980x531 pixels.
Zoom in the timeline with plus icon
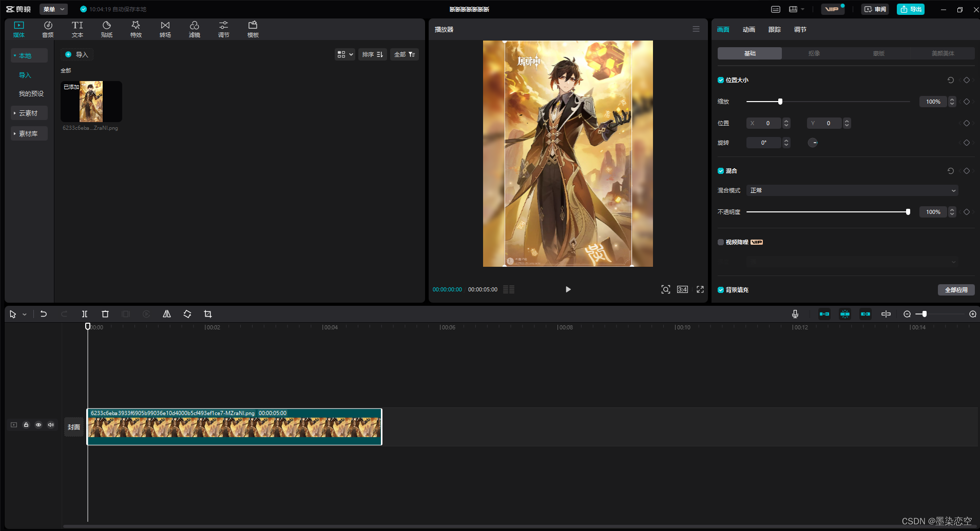tap(973, 314)
